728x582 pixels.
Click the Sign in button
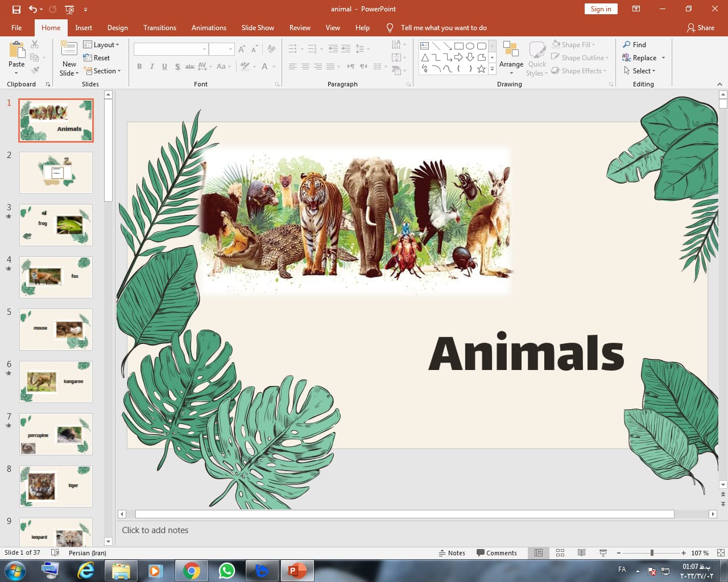pos(601,9)
